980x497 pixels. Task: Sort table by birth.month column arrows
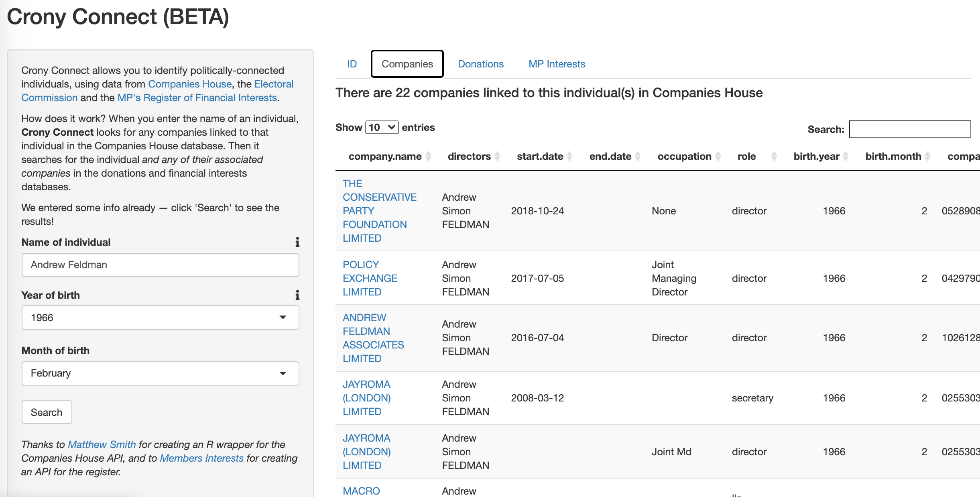pos(927,156)
